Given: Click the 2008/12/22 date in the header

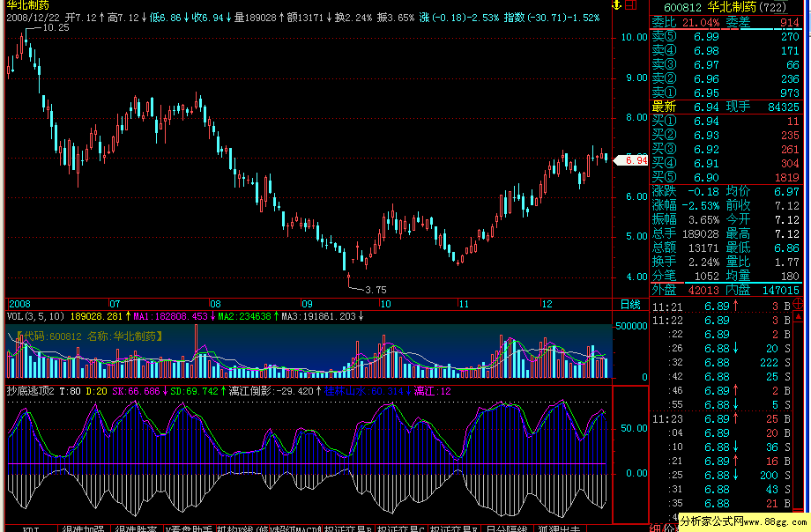Looking at the screenshot, I should coord(33,18).
